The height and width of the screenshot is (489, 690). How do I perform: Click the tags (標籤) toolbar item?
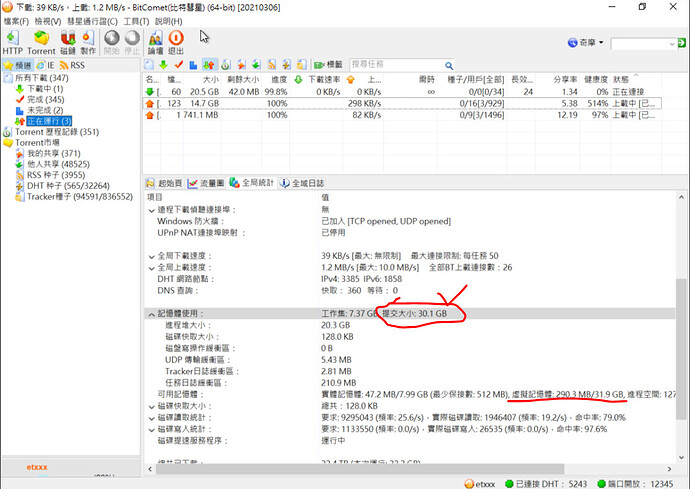coord(328,65)
